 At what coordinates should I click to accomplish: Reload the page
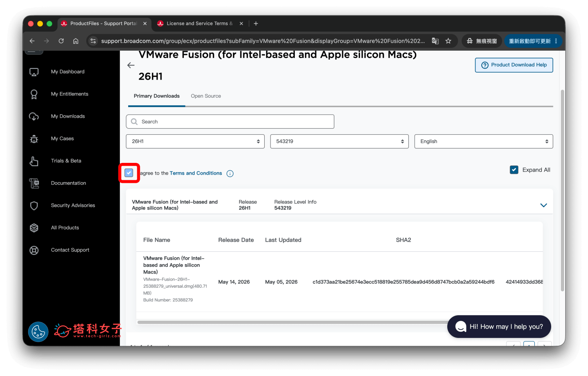tap(61, 41)
